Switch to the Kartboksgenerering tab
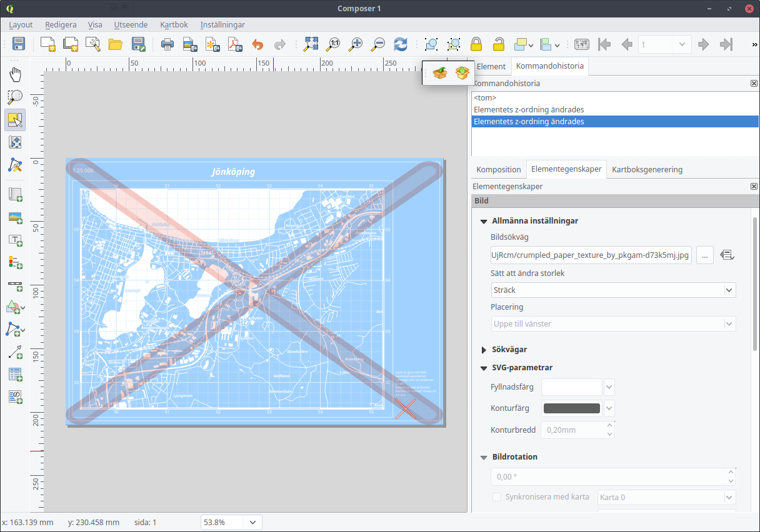 (647, 169)
